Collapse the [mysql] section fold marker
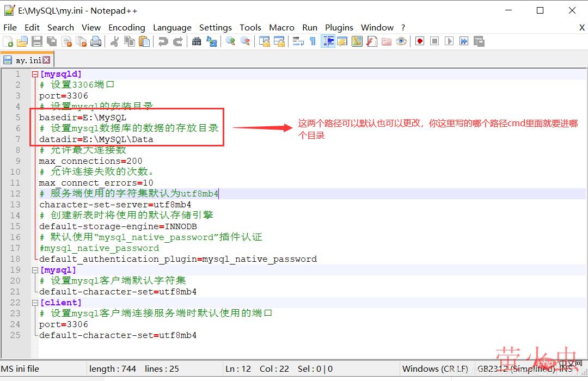The image size is (588, 381). coord(35,270)
